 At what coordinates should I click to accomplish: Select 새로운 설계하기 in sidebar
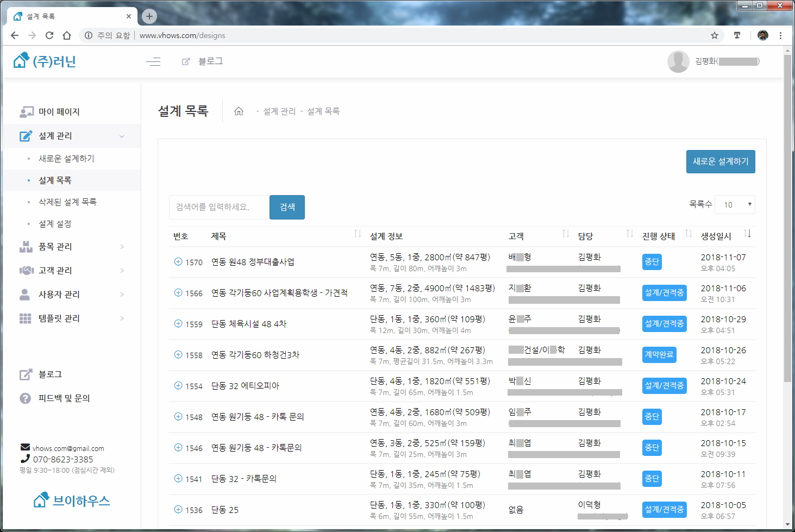point(66,159)
